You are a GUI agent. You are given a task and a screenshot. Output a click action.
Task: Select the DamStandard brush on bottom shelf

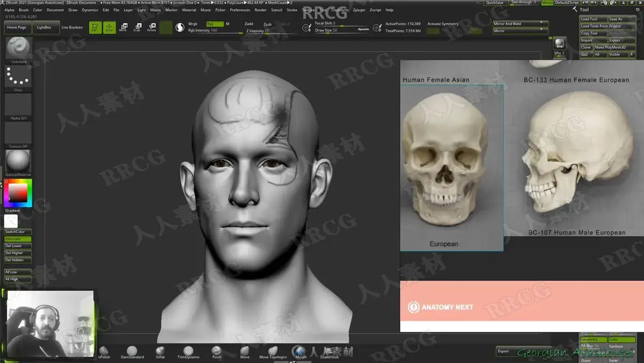coord(132,352)
